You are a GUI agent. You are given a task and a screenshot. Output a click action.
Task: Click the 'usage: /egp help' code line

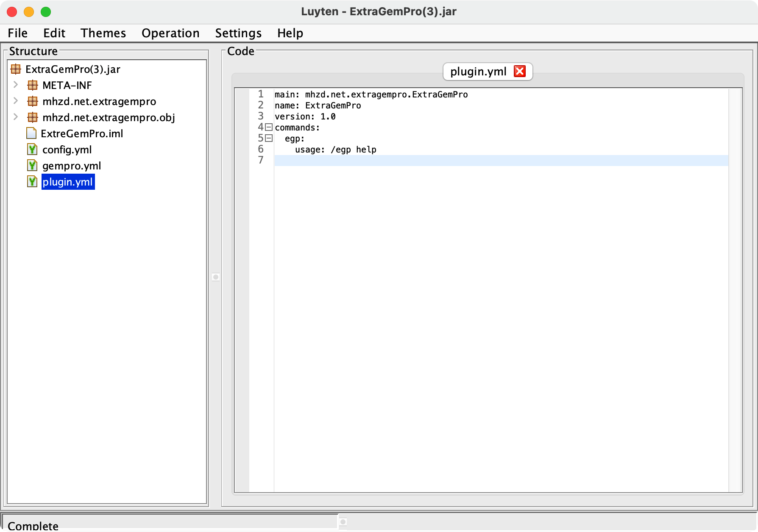click(x=336, y=150)
